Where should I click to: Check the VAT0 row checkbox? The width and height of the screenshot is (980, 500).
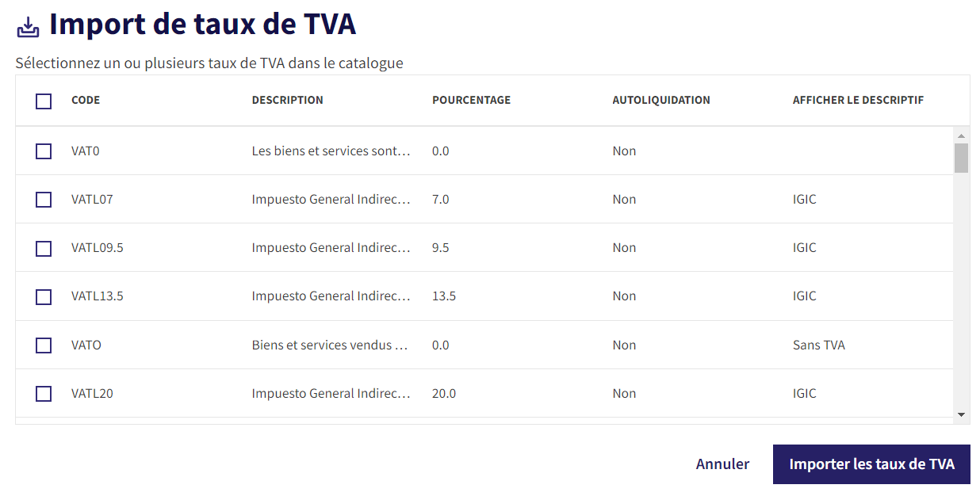[x=44, y=151]
